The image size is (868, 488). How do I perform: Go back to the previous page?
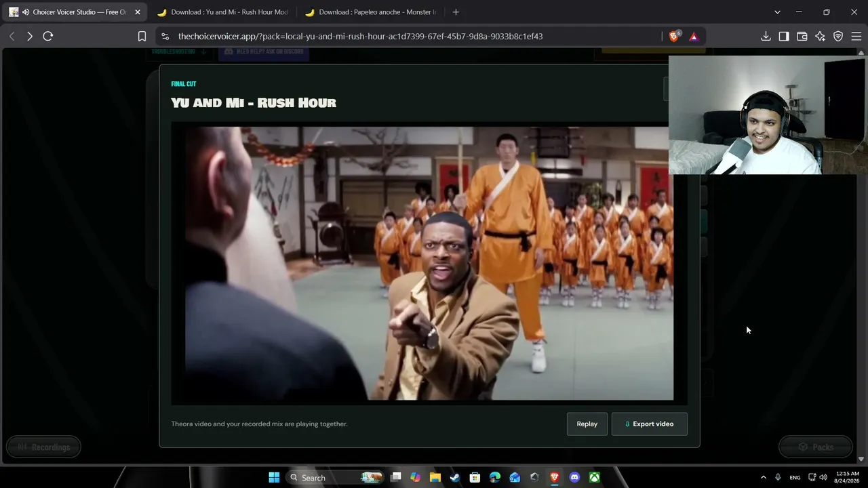click(x=12, y=37)
